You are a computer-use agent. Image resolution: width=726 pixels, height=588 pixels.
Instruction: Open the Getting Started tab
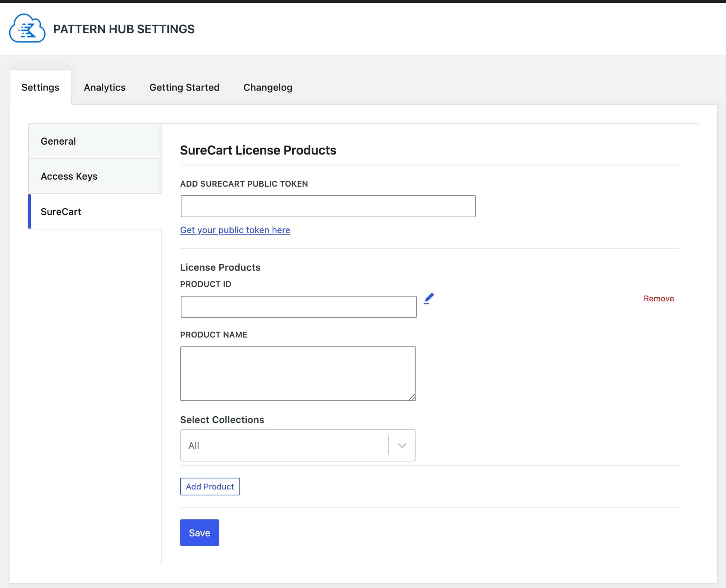184,87
